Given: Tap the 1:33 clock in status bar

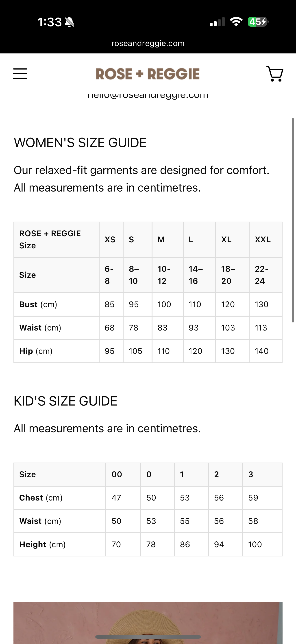Looking at the screenshot, I should pyautogui.click(x=50, y=22).
